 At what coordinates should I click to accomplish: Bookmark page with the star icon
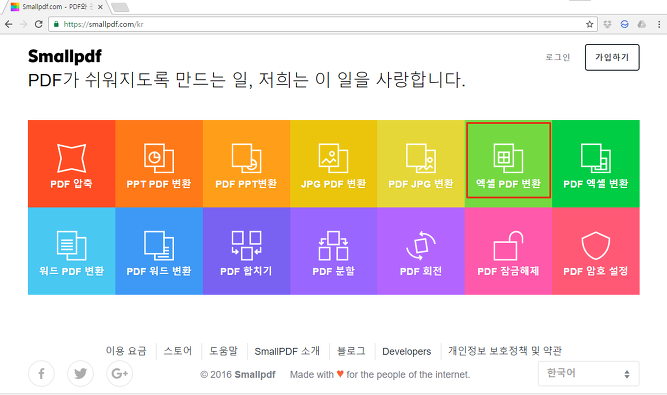point(590,24)
